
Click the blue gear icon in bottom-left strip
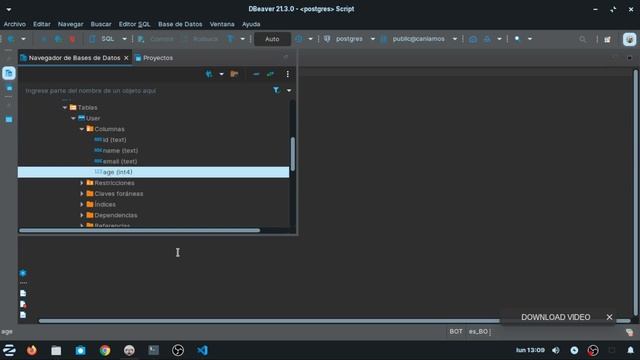point(23,273)
